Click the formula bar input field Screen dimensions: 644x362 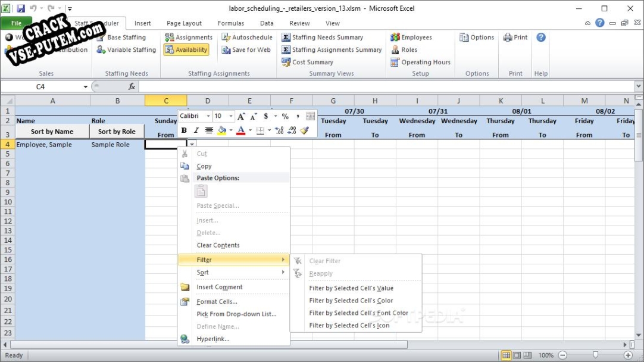pyautogui.click(x=387, y=87)
